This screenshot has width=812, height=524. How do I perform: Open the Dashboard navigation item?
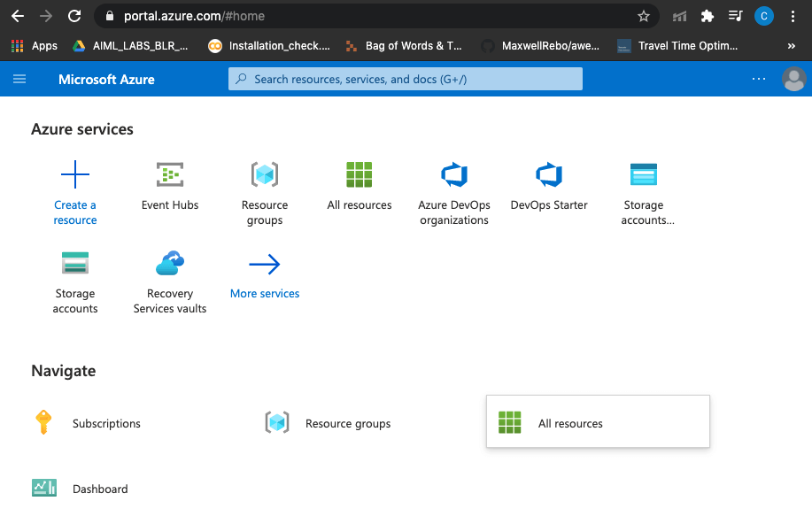coord(99,488)
